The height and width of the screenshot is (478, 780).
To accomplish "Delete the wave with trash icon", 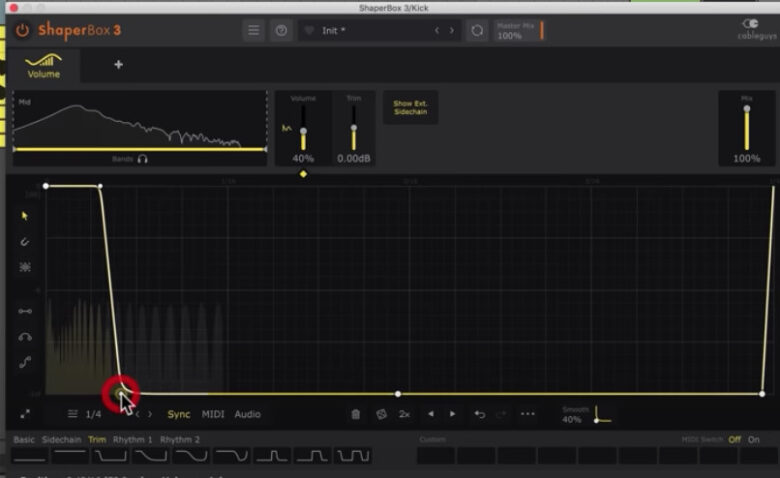I will click(x=356, y=414).
